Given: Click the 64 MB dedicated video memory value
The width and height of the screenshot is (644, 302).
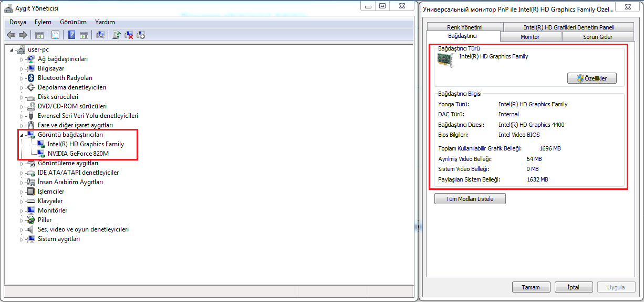Looking at the screenshot, I should 534,159.
